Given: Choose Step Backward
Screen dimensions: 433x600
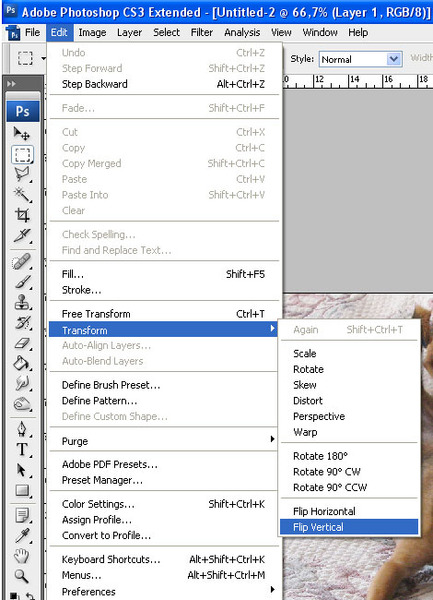Looking at the screenshot, I should pos(164,84).
